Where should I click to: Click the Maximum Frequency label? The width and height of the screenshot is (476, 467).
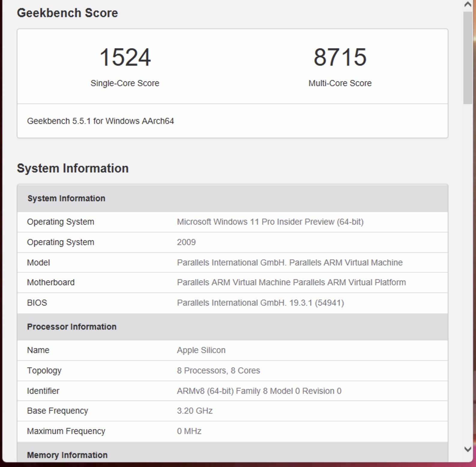pyautogui.click(x=66, y=431)
